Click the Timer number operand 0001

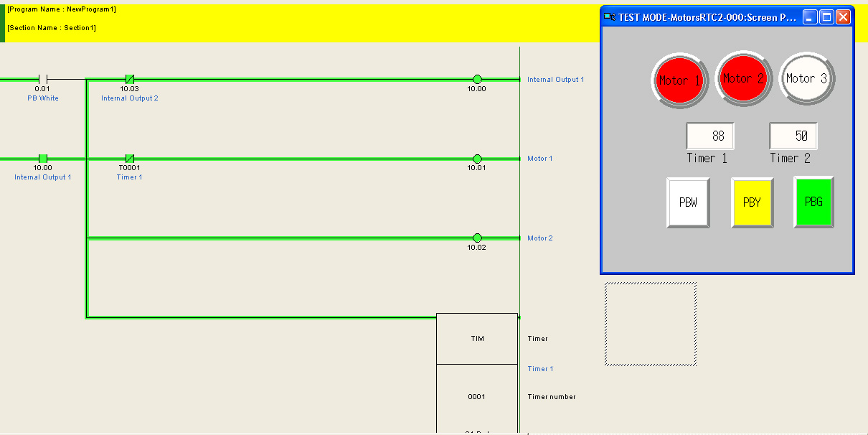(477, 396)
